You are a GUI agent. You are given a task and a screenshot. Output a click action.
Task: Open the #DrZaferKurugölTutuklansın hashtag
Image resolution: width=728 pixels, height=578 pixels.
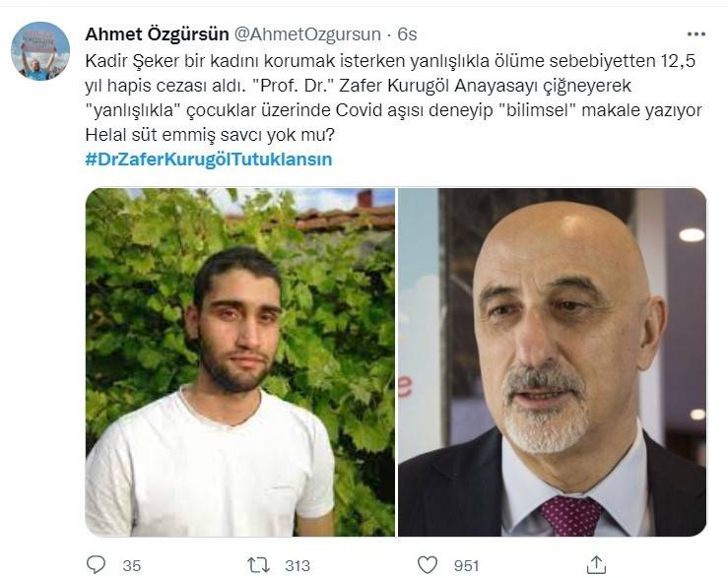[209, 160]
